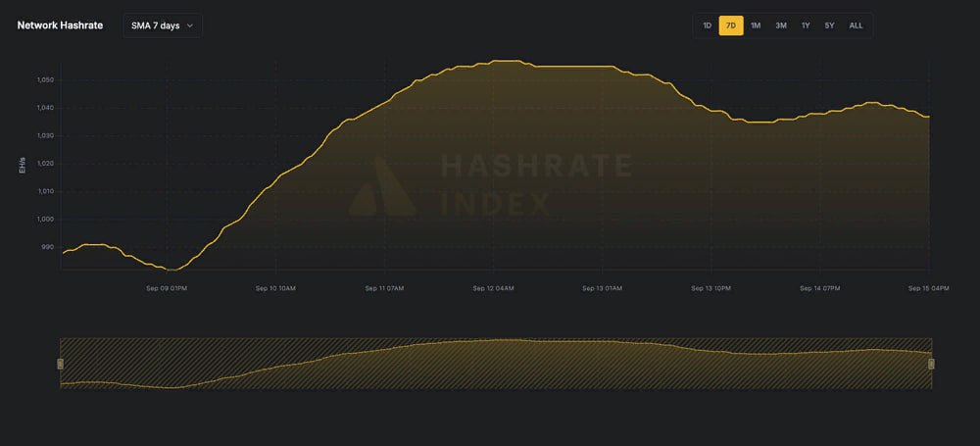
Task: Select the 1D time range
Action: click(708, 25)
